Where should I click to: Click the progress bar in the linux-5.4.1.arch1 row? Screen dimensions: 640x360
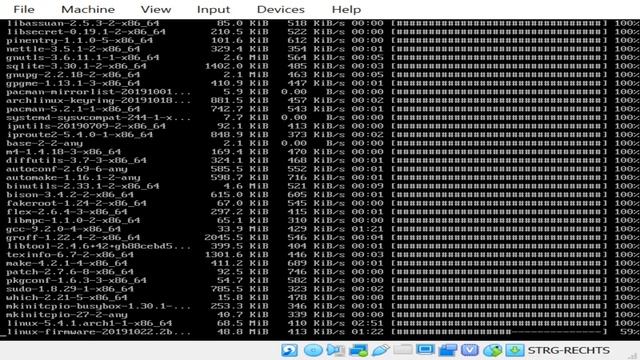click(499, 323)
